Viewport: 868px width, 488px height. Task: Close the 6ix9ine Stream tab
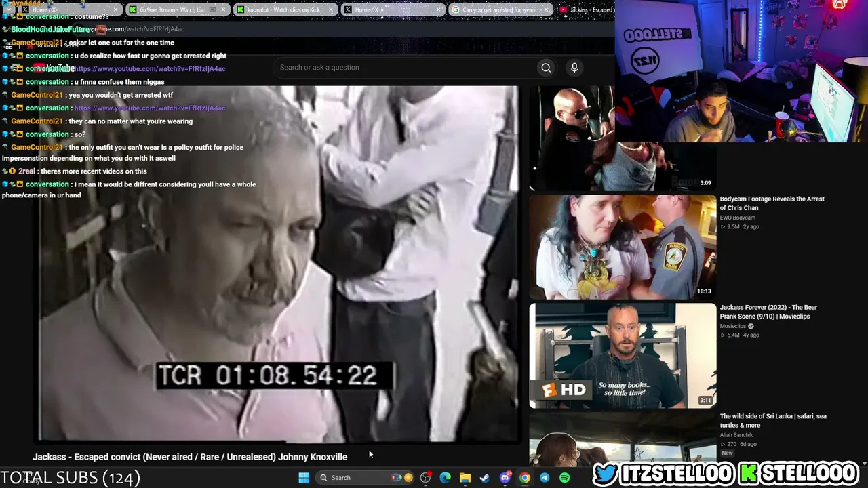point(222,10)
